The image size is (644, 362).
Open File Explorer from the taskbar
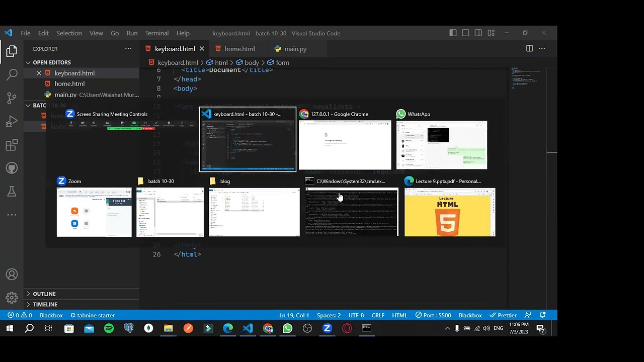(168, 328)
